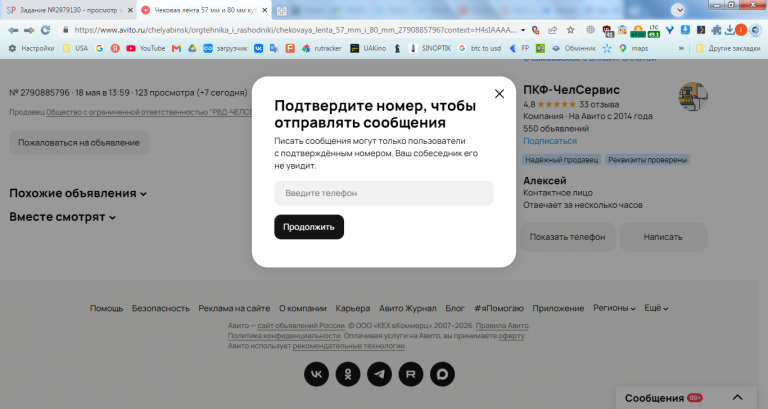This screenshot has height=409, width=768.
Task: Open the address bar history dropdown
Action: (x=523, y=30)
